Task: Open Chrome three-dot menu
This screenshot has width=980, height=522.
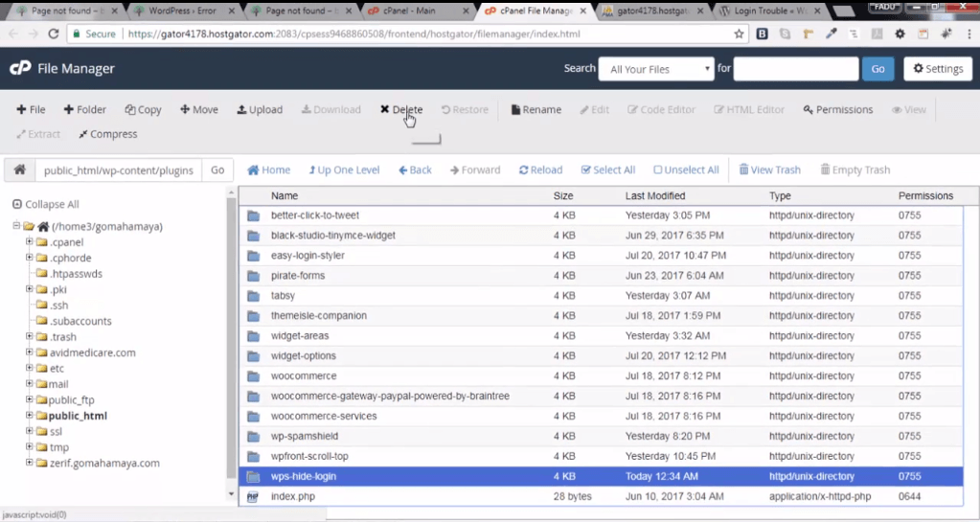Action: pos(969,34)
